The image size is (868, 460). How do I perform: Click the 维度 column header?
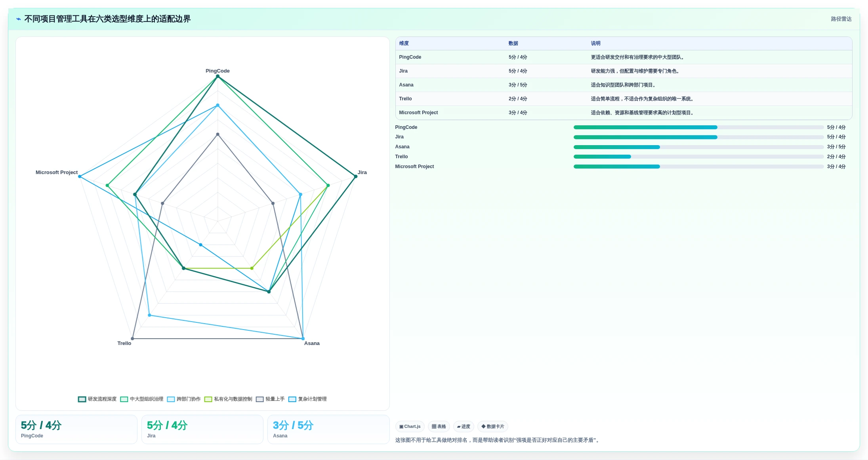click(x=404, y=43)
